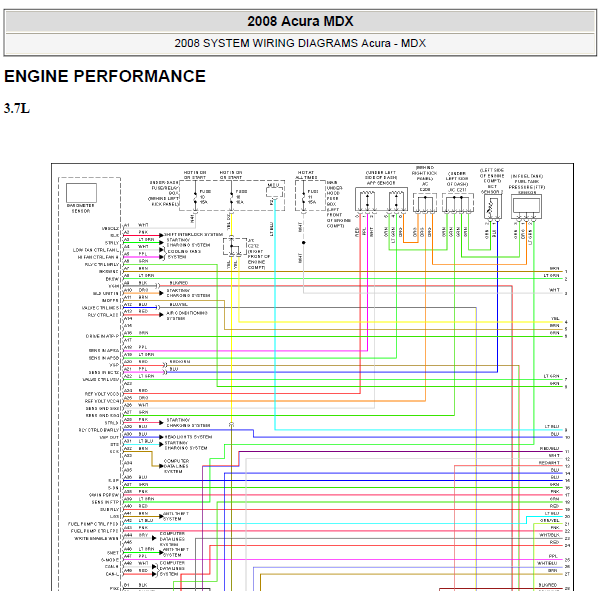Select the J/C C208 junction connector symbol
This screenshot has height=591, width=613.
click(x=425, y=203)
